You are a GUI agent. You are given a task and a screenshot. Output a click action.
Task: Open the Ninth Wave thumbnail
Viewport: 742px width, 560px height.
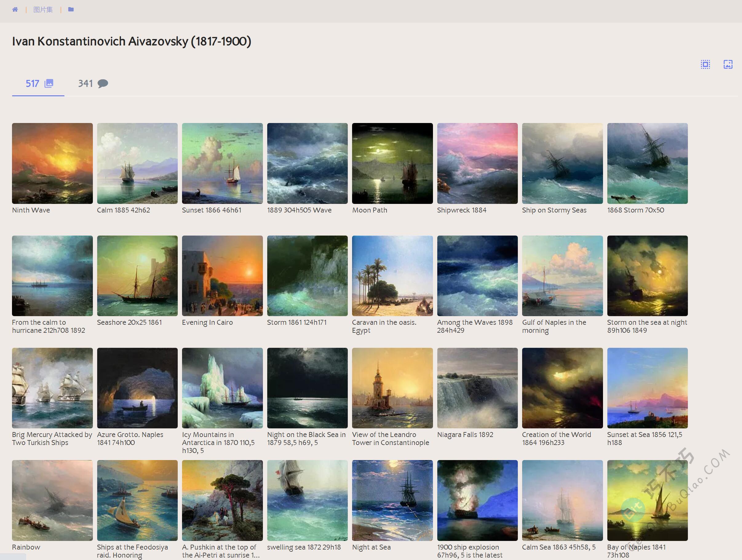[52, 163]
